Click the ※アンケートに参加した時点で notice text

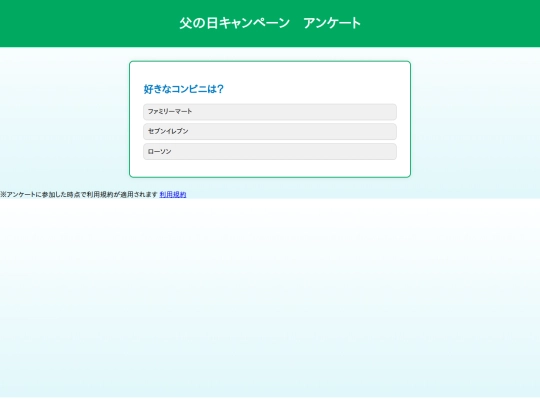coord(79,195)
